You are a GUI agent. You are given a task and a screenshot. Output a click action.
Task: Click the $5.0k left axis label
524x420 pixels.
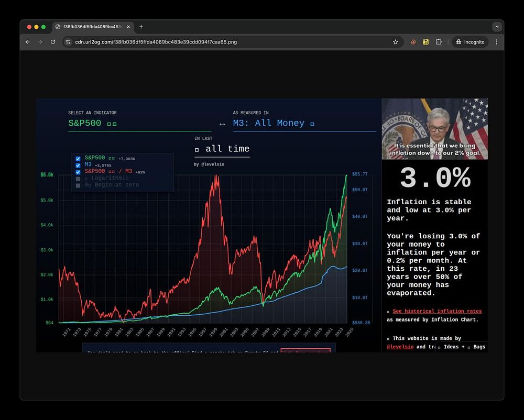[x=47, y=201]
